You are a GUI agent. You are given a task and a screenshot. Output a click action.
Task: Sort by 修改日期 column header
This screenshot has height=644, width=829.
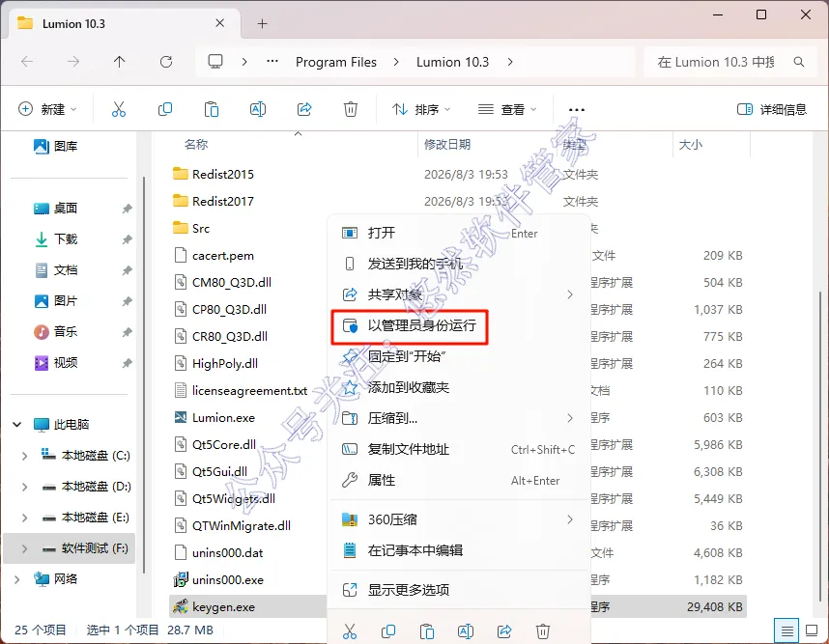447,144
